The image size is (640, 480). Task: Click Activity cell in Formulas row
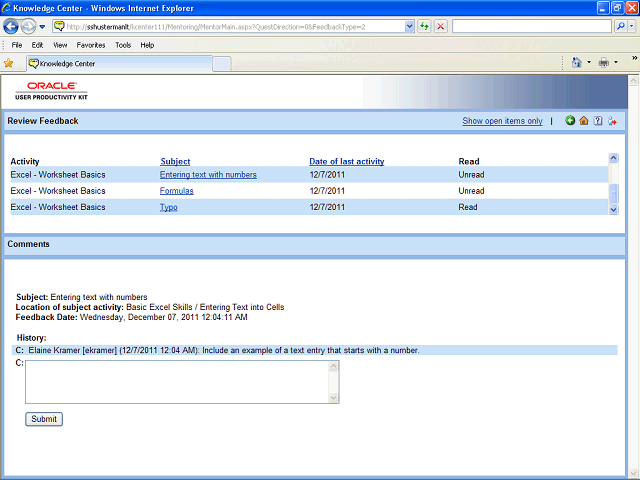(x=58, y=191)
